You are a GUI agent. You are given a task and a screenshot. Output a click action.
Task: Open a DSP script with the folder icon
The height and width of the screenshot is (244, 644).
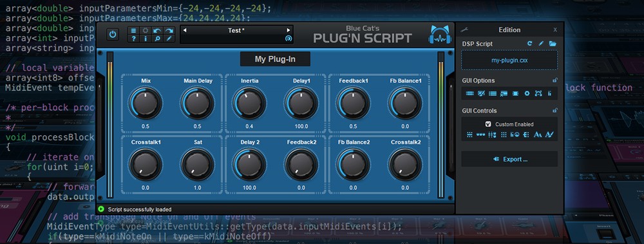point(553,44)
